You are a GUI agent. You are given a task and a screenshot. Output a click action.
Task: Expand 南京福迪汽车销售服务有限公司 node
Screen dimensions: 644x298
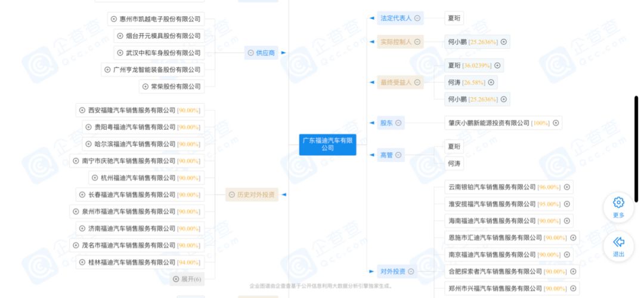(x=567, y=254)
